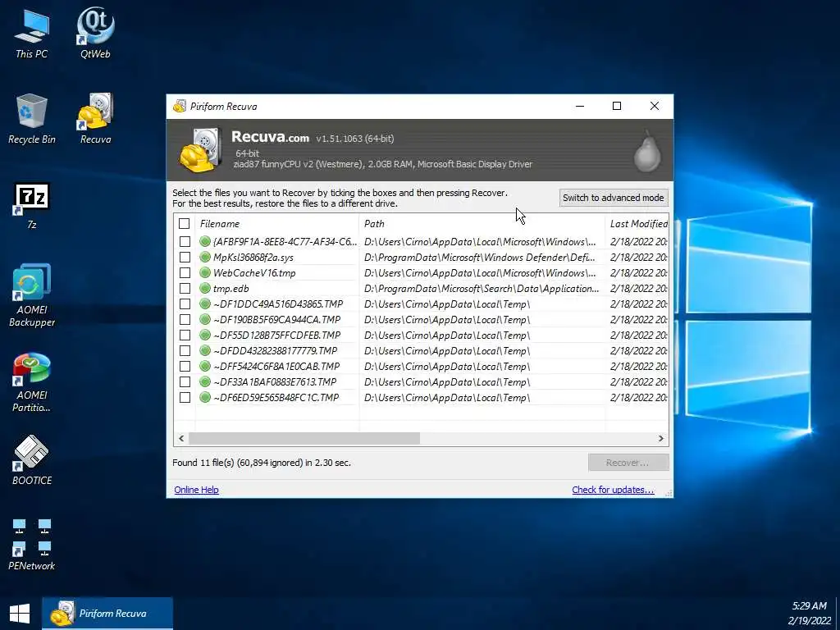
Task: Minimize the Piriform Recuva window
Action: tap(580, 106)
